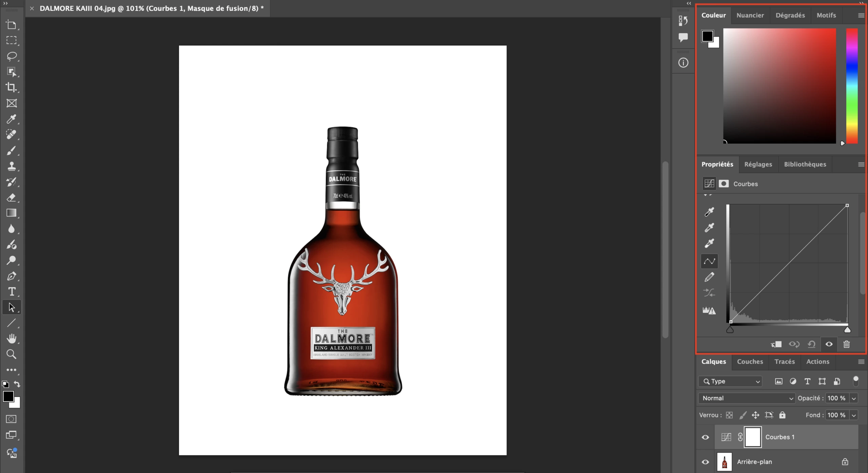Hide the Courbes 1 layer
Screen dimensions: 868x473
click(706, 437)
